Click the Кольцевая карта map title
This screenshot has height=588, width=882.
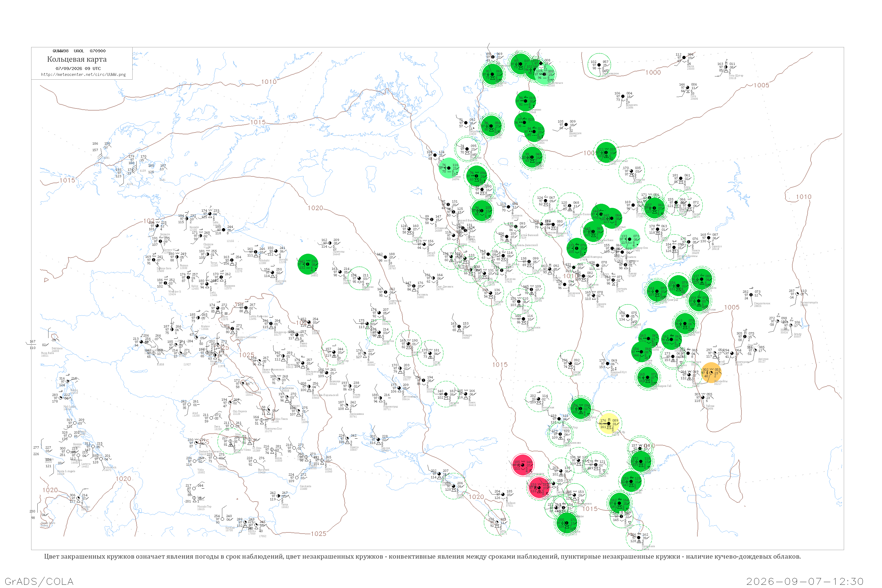77,59
